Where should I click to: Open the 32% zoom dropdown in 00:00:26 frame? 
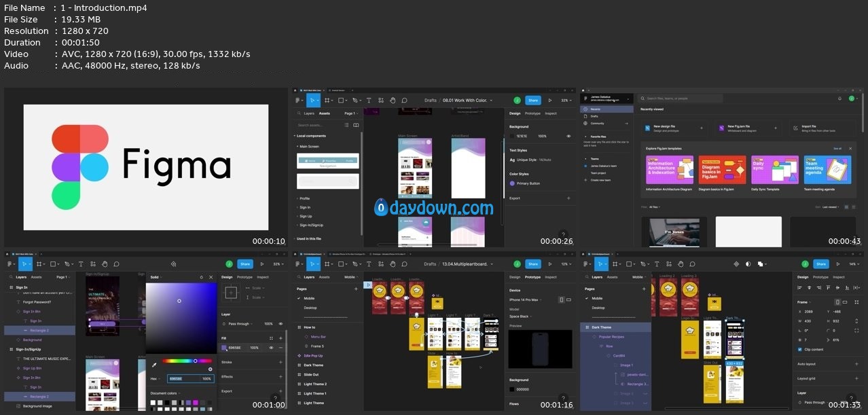tap(565, 100)
